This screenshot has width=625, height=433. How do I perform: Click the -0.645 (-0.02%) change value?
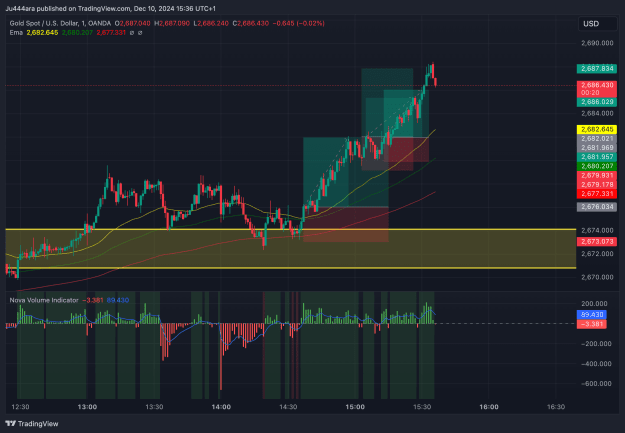click(x=299, y=24)
